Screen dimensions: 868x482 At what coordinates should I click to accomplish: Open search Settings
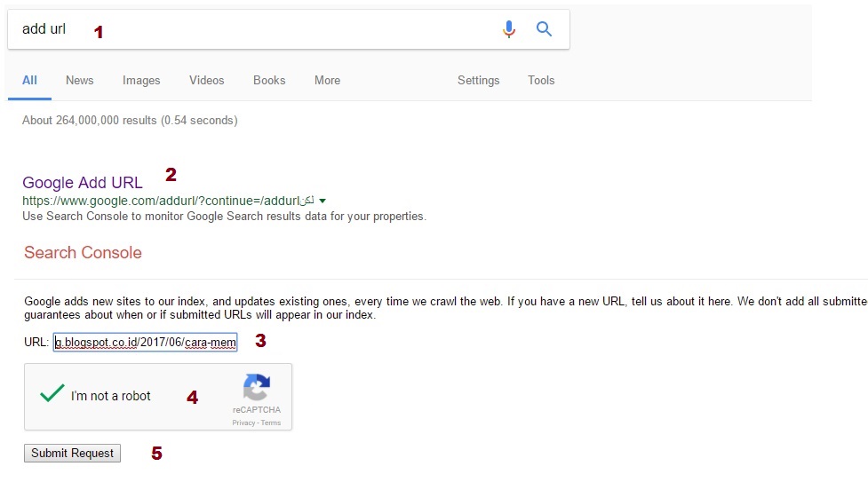tap(478, 80)
